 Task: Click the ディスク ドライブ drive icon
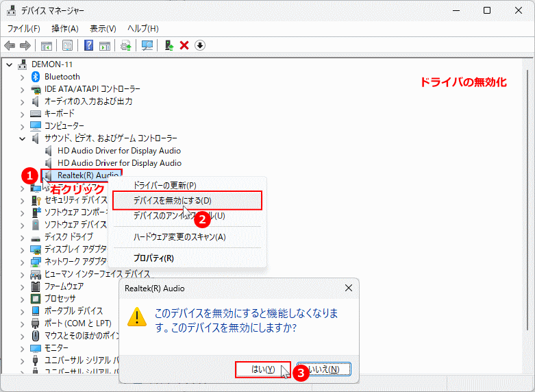(36, 238)
